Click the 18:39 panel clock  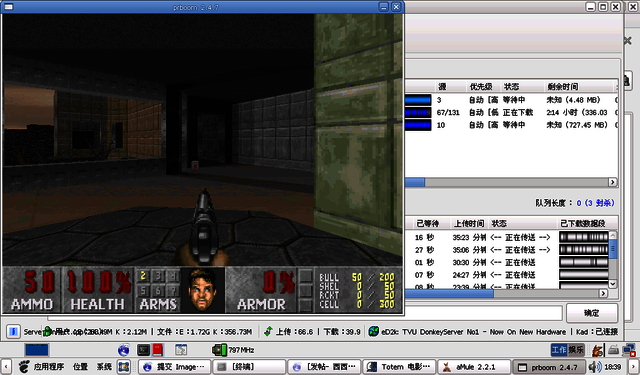[x=612, y=367]
